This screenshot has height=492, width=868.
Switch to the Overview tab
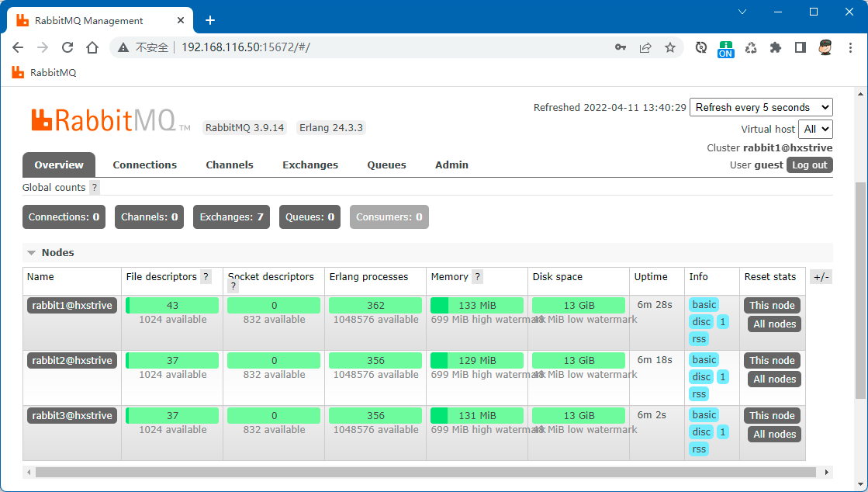[59, 165]
